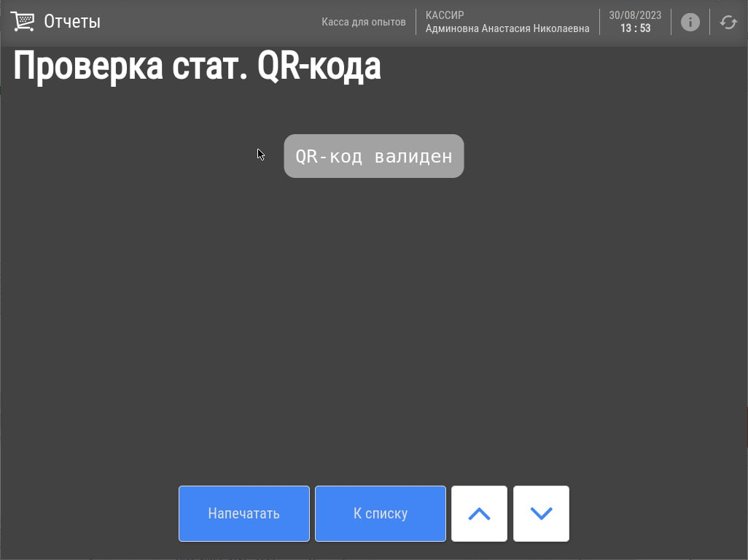Click the QR-код валиден message

tap(373, 156)
